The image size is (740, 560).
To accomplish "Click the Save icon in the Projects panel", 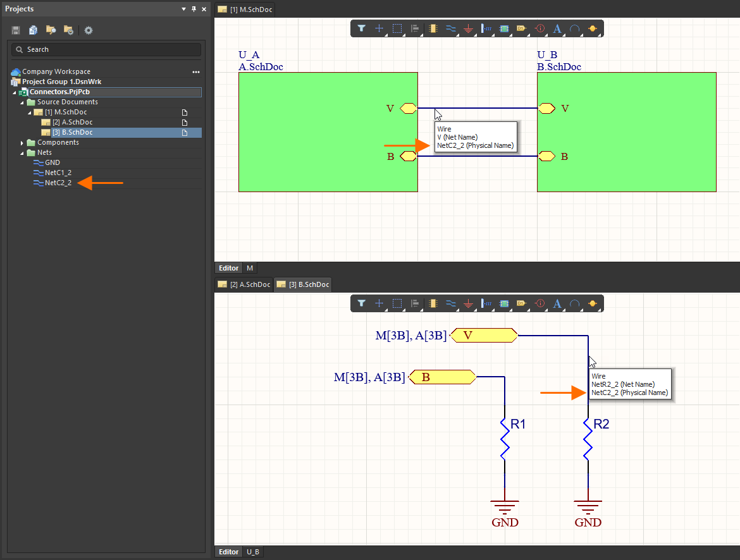I will pos(16,30).
